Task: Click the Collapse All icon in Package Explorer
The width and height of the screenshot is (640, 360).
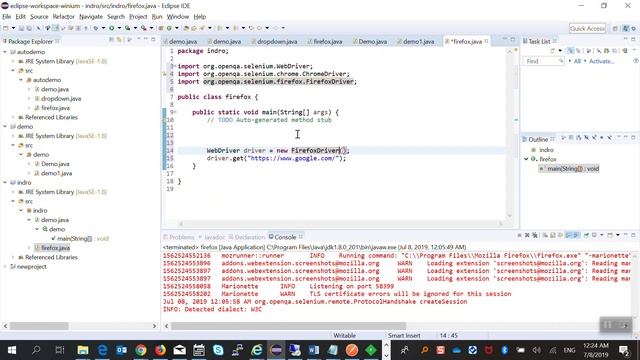Action: pyautogui.click(x=111, y=40)
